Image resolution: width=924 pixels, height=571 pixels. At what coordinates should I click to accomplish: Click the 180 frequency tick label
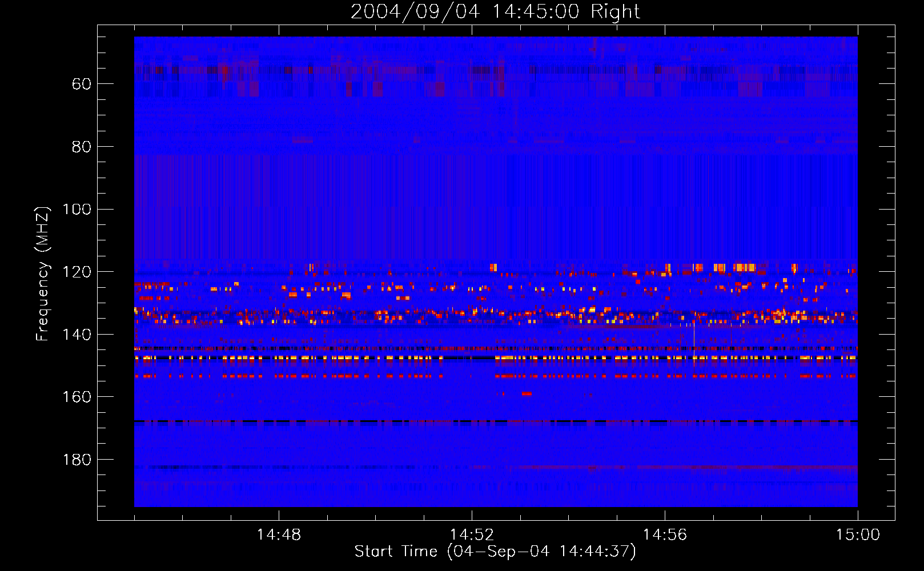coord(77,460)
